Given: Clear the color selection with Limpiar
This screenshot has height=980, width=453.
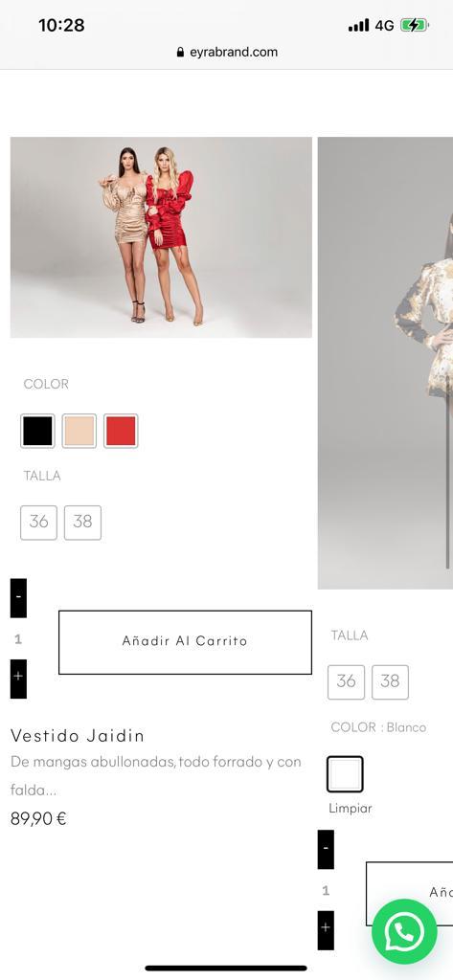Looking at the screenshot, I should point(351,808).
